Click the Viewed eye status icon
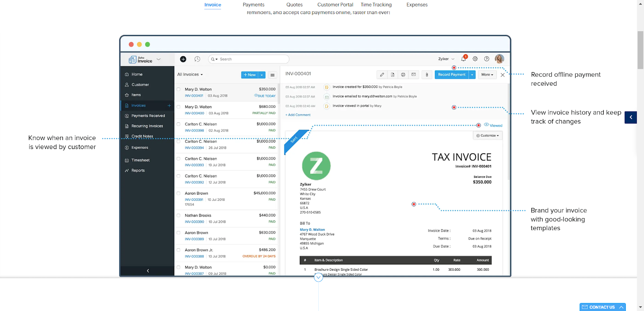 click(486, 125)
